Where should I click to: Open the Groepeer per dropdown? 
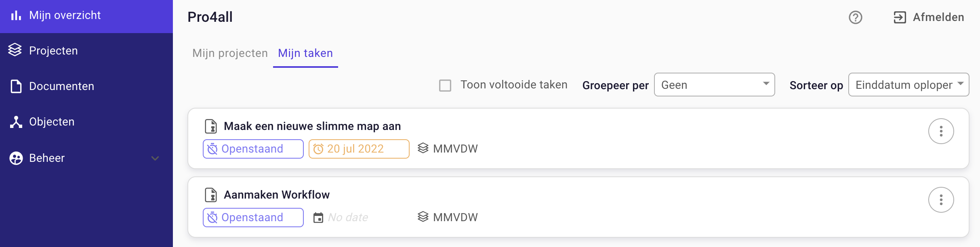coord(714,85)
